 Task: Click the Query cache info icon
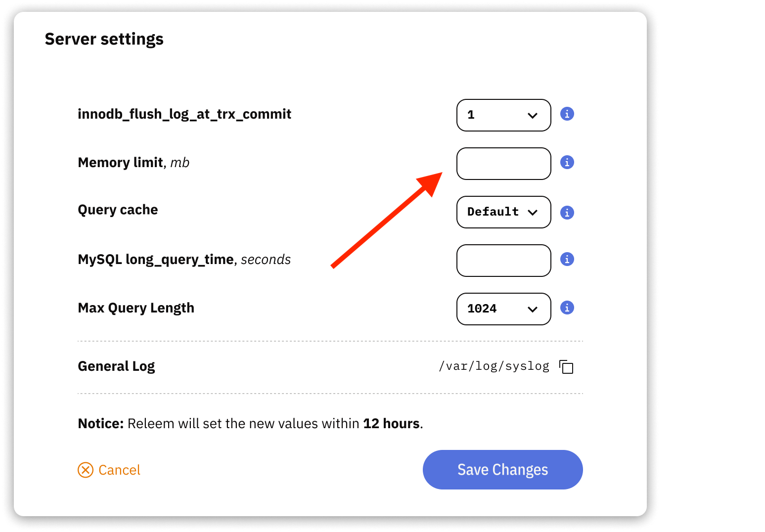point(567,212)
